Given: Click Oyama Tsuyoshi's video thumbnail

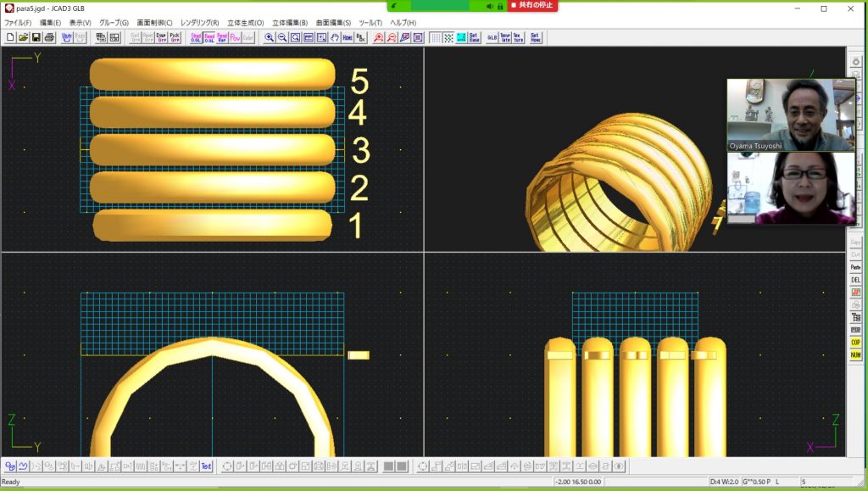Looking at the screenshot, I should coord(791,114).
